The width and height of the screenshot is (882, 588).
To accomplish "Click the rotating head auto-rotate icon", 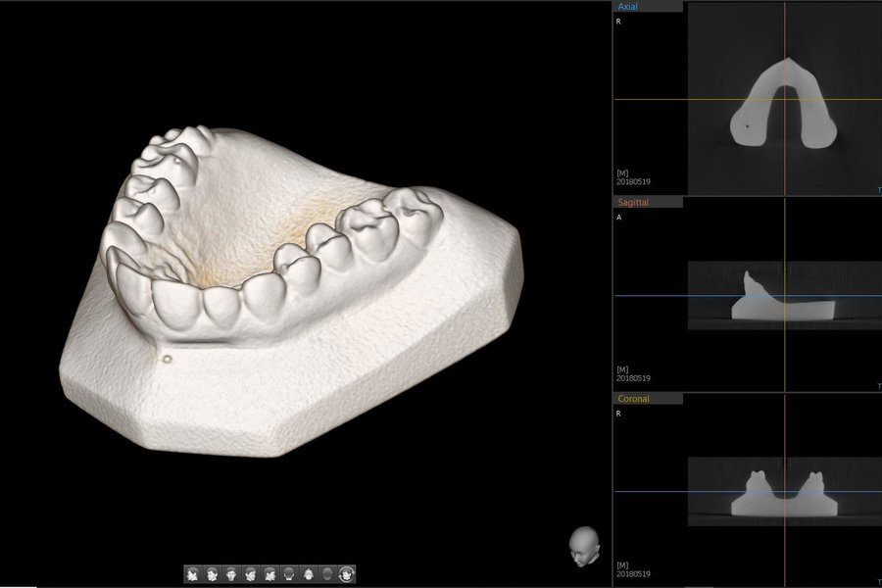I will pyautogui.click(x=347, y=574).
